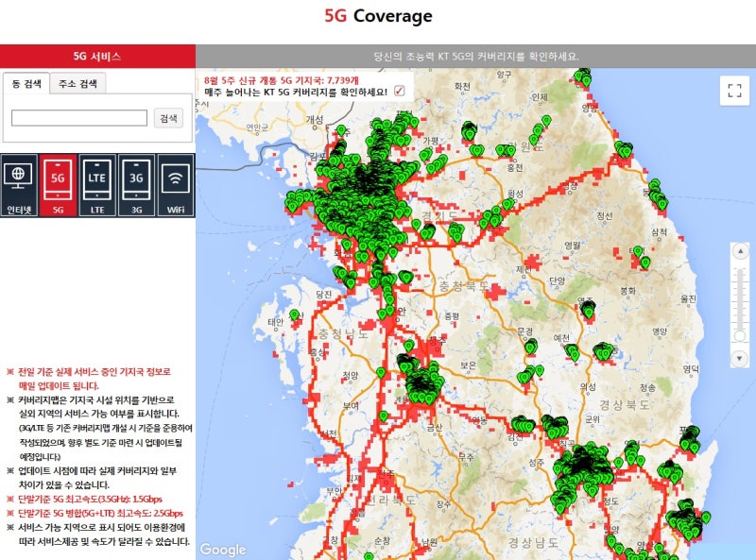This screenshot has width=756, height=560.
Task: Select the 3G coverage icon
Action: tap(136, 185)
